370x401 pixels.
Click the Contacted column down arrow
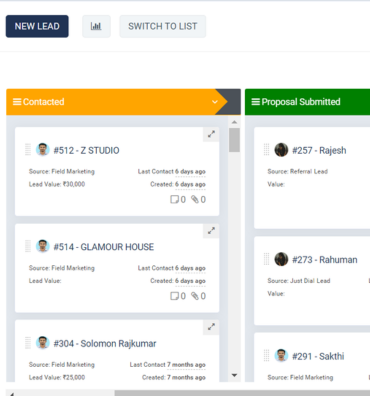[234, 375]
